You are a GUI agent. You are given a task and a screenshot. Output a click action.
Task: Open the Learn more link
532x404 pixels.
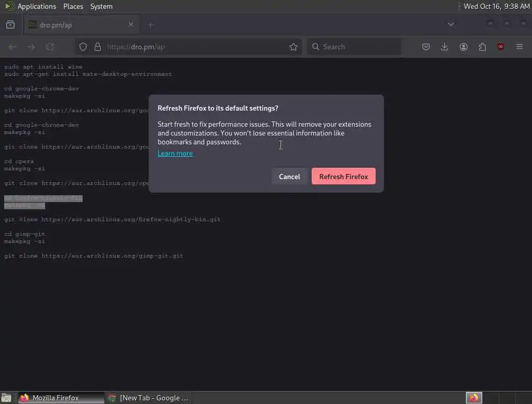point(176,153)
